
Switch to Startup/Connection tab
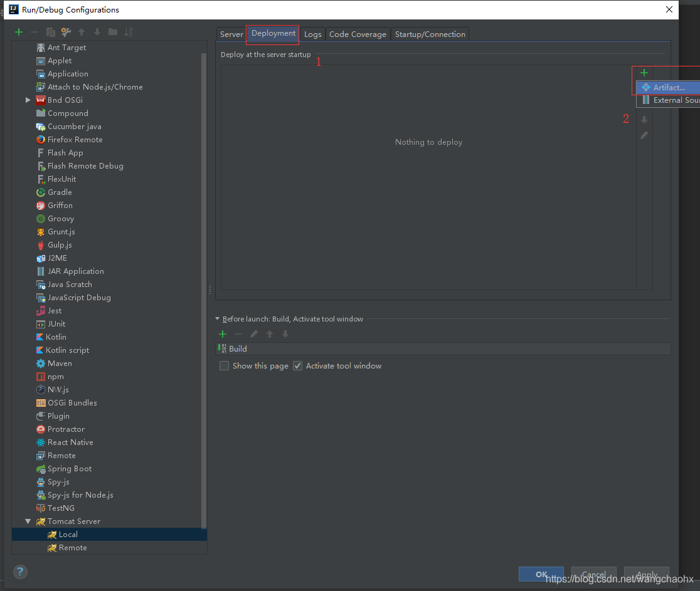coord(430,34)
